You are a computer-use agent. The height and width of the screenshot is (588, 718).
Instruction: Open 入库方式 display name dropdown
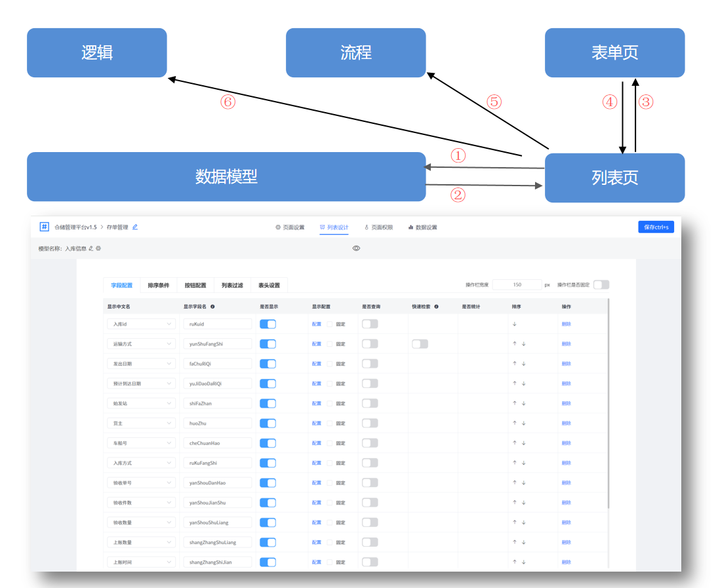click(x=141, y=463)
